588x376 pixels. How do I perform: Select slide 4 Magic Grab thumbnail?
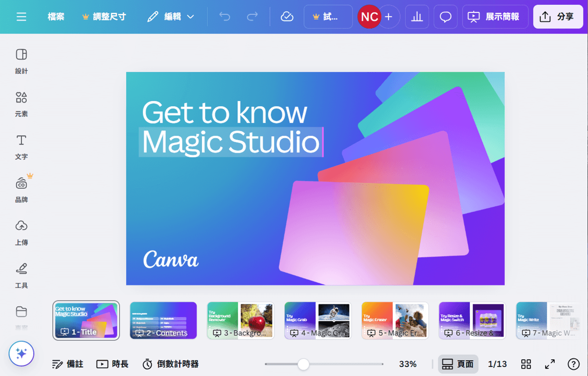coord(318,320)
